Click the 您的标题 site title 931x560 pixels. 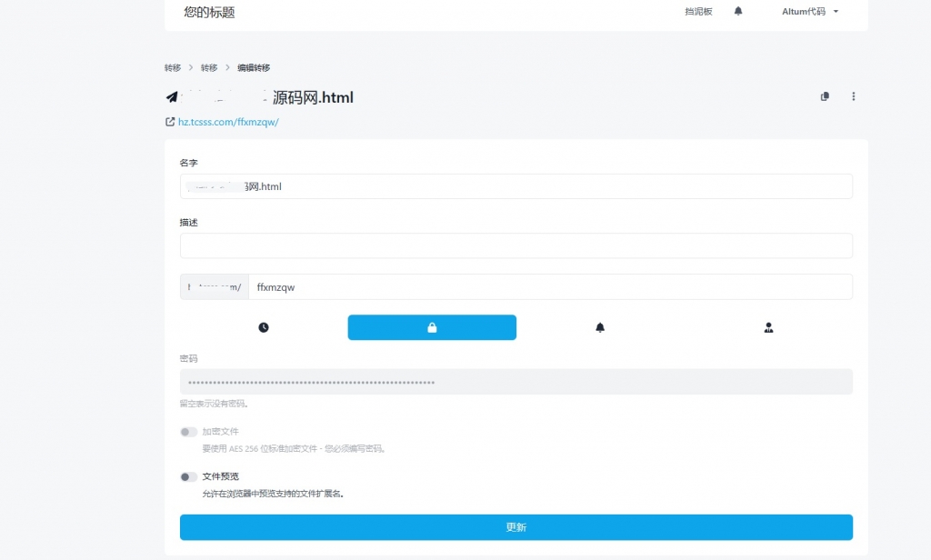pos(209,12)
